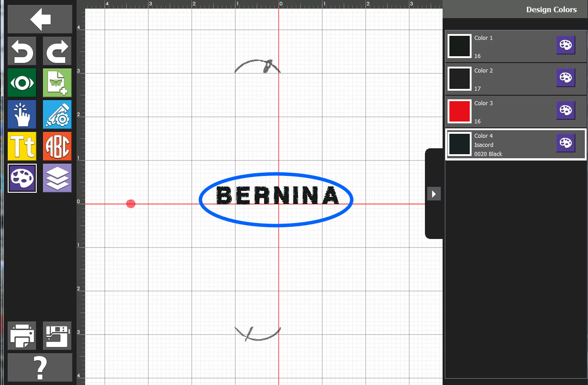Redo the last action
Viewport: 588px width, 385px height.
click(57, 51)
